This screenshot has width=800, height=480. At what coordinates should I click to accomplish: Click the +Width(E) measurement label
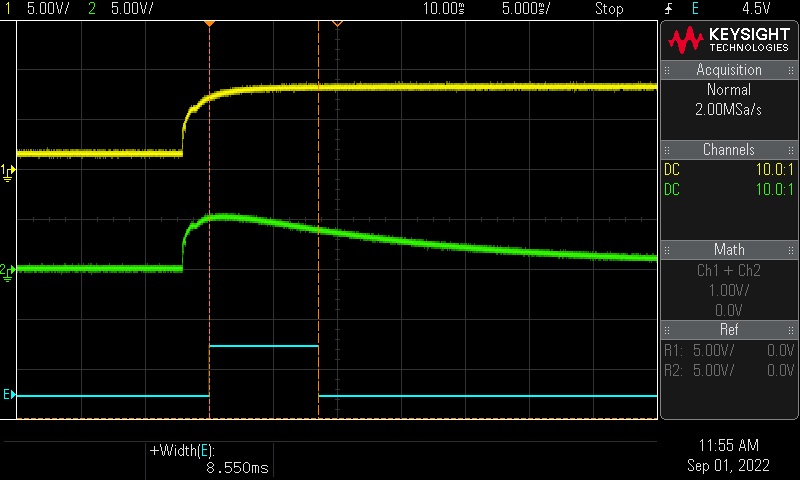point(182,451)
